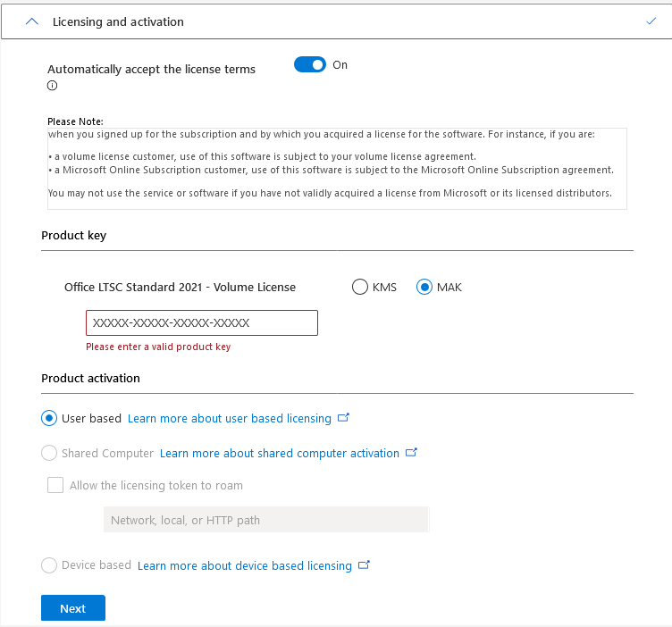Open Learn more about device based licensing

(x=245, y=565)
